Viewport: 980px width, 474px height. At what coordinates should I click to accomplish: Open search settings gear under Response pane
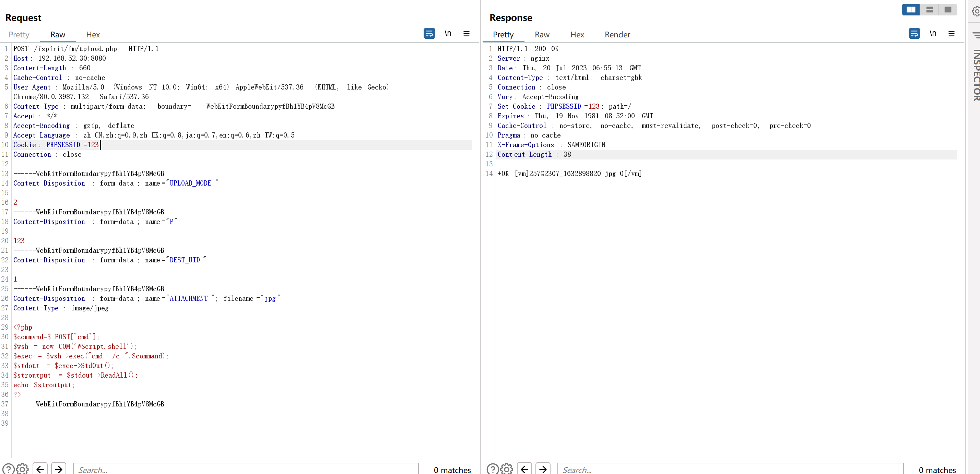click(507, 469)
